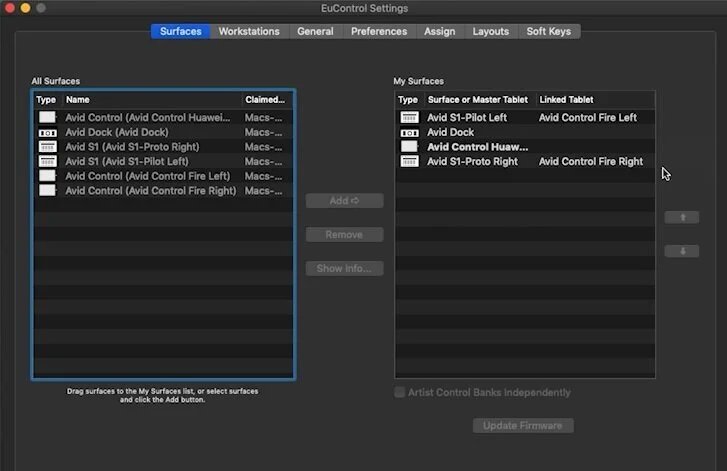Switch to the Surfaces tab
The width and height of the screenshot is (727, 471).
point(180,32)
